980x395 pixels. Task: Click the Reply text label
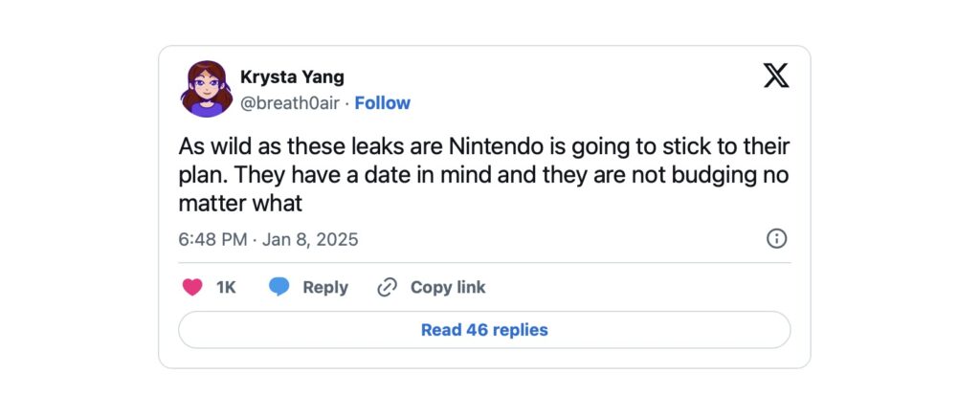click(325, 287)
